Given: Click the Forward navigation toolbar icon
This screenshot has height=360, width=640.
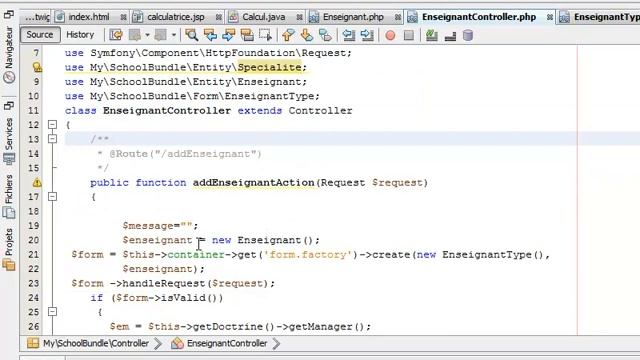Looking at the screenshot, I should click(x=160, y=35).
